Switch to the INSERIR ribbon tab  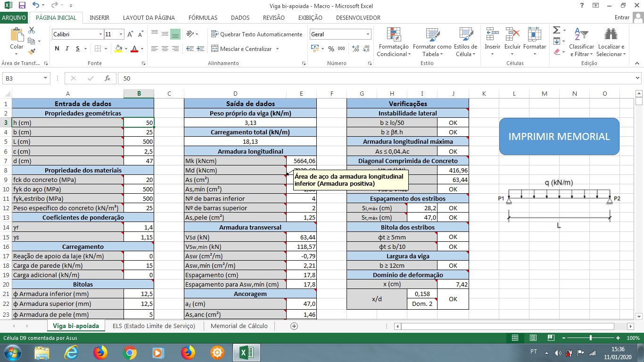pyautogui.click(x=99, y=17)
